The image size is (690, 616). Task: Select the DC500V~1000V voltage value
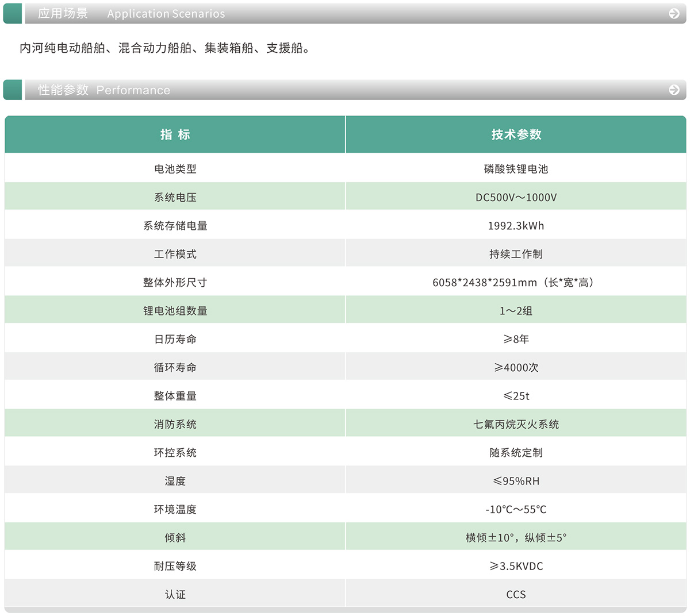(516, 197)
